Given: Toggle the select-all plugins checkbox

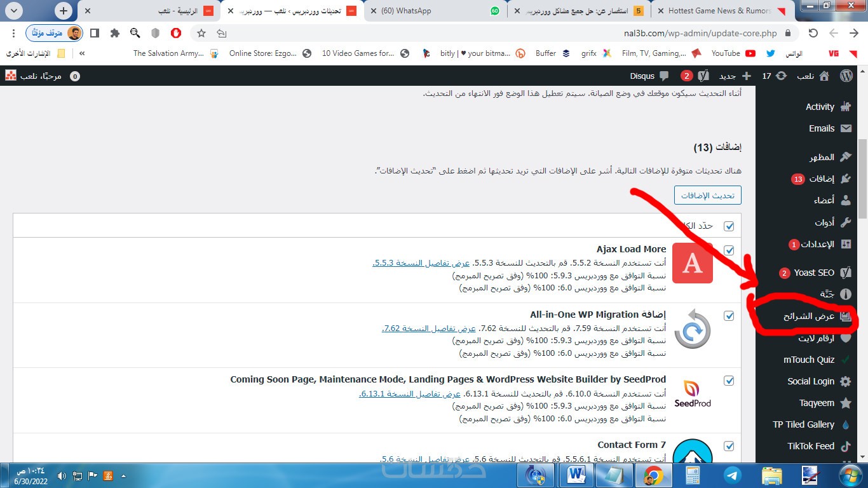Looking at the screenshot, I should 729,226.
